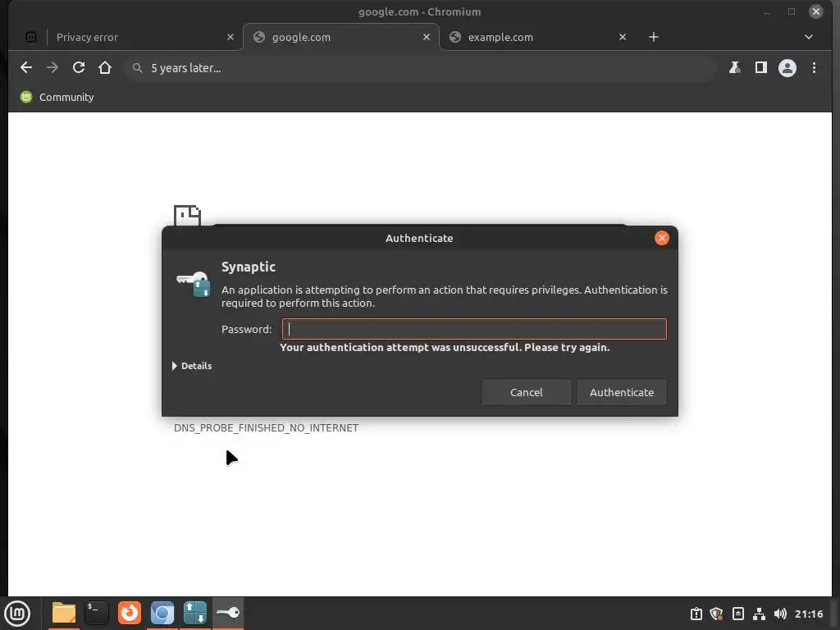Open the Linux Mint start menu
This screenshot has width=840, height=630.
pyautogui.click(x=17, y=613)
